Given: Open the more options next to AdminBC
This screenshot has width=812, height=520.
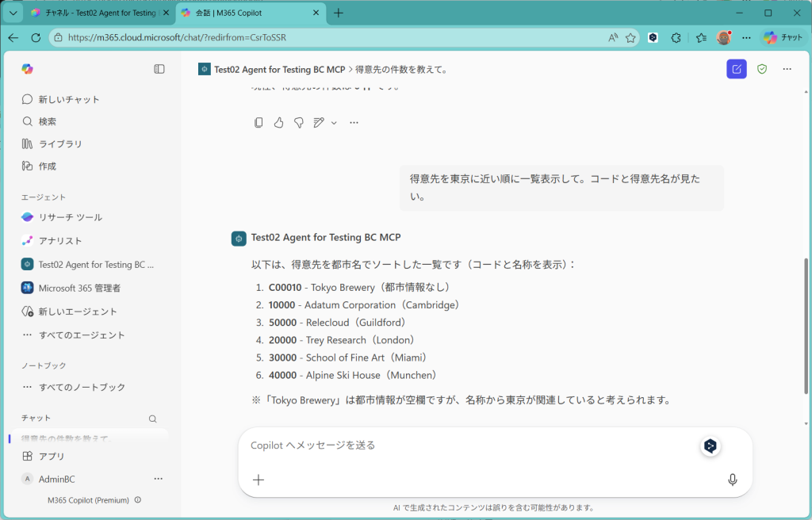Looking at the screenshot, I should click(x=158, y=479).
